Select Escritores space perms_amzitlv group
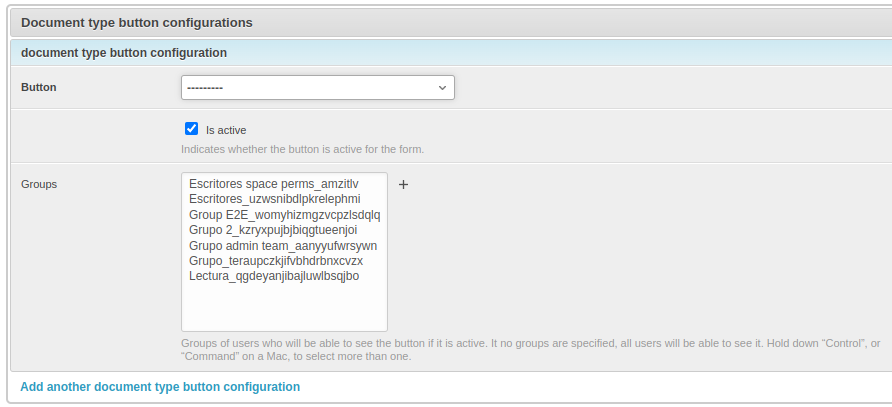 point(273,185)
